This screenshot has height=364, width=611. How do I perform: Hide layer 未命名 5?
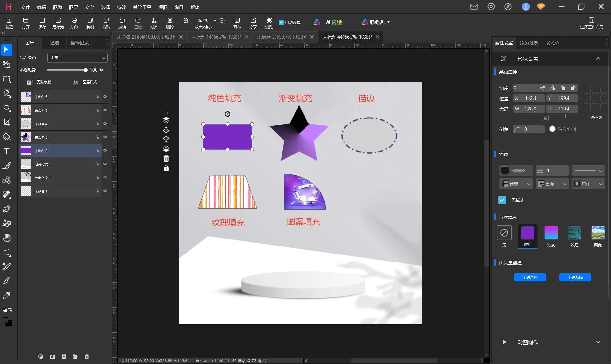(105, 110)
